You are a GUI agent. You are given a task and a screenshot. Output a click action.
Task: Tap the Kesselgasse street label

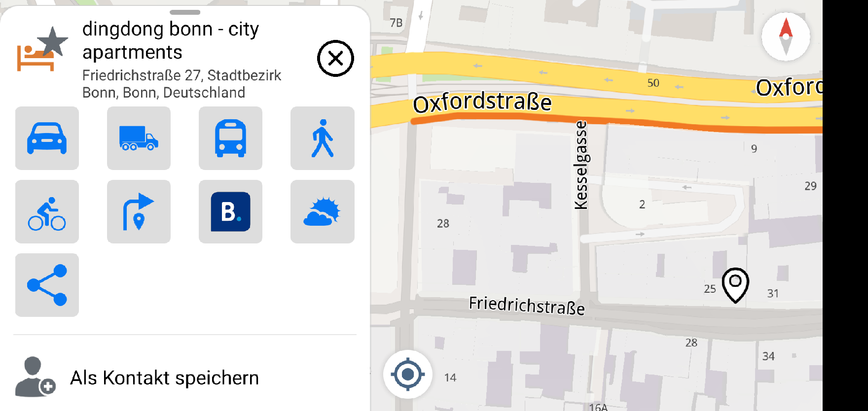(x=581, y=165)
